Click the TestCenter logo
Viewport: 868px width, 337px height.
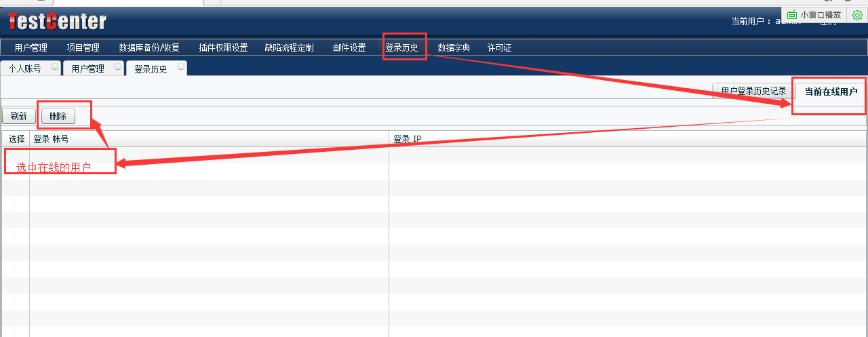click(57, 22)
